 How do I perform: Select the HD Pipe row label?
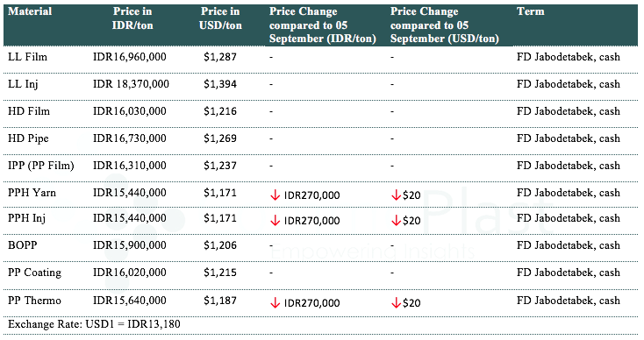[x=28, y=138]
